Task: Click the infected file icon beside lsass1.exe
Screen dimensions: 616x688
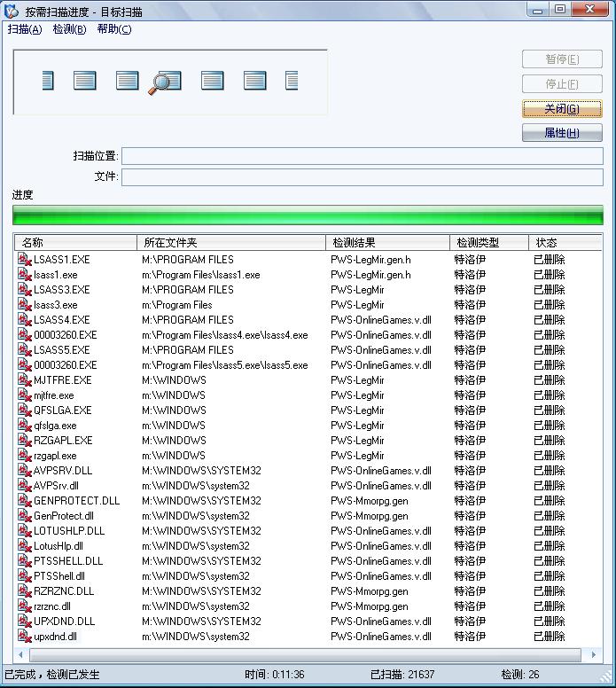Action: click(24, 275)
